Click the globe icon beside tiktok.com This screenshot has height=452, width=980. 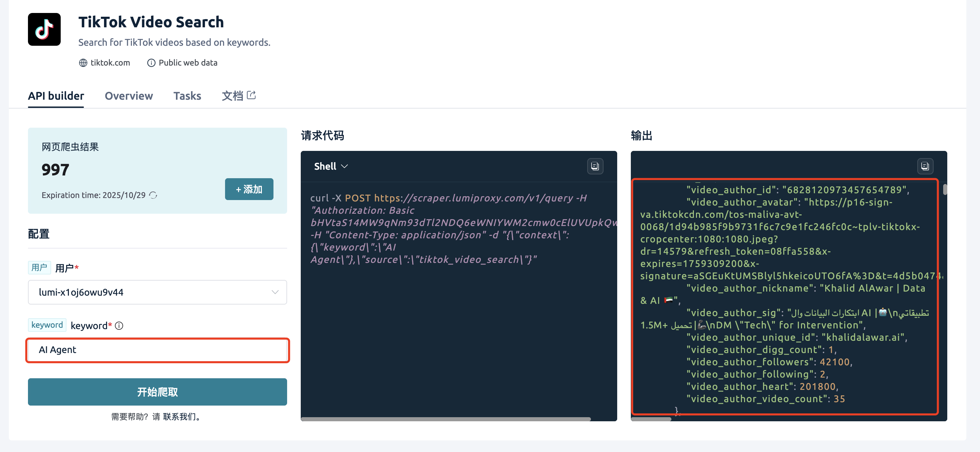tap(83, 63)
